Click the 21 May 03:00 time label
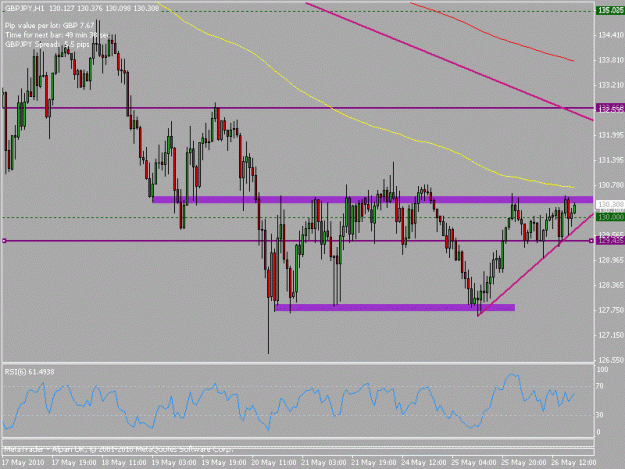Viewport: 625px width, 469px height. coord(324,463)
